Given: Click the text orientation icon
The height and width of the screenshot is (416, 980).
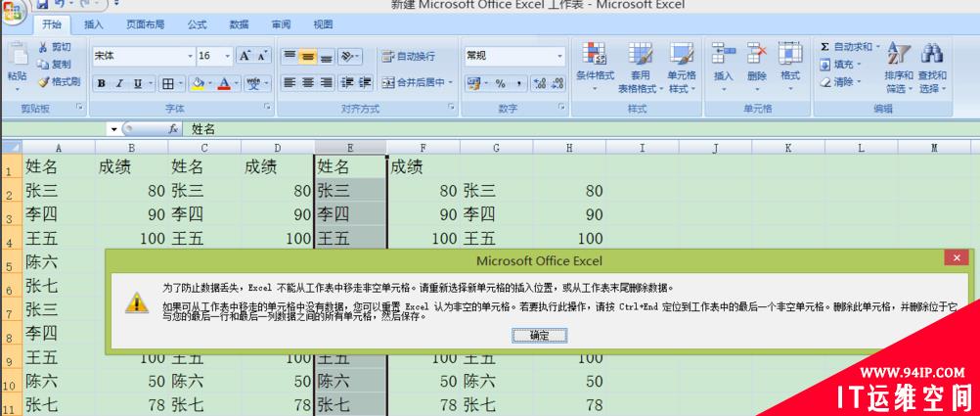Looking at the screenshot, I should coord(347,56).
